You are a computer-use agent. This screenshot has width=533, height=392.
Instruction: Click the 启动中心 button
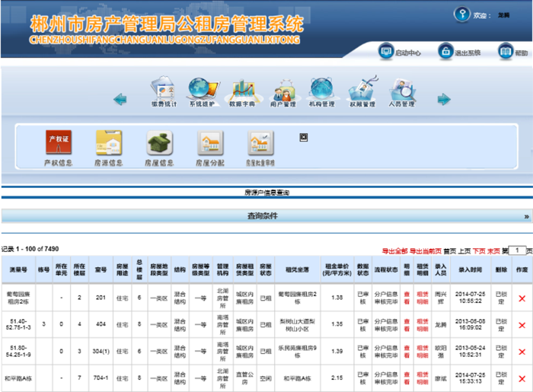coord(400,53)
